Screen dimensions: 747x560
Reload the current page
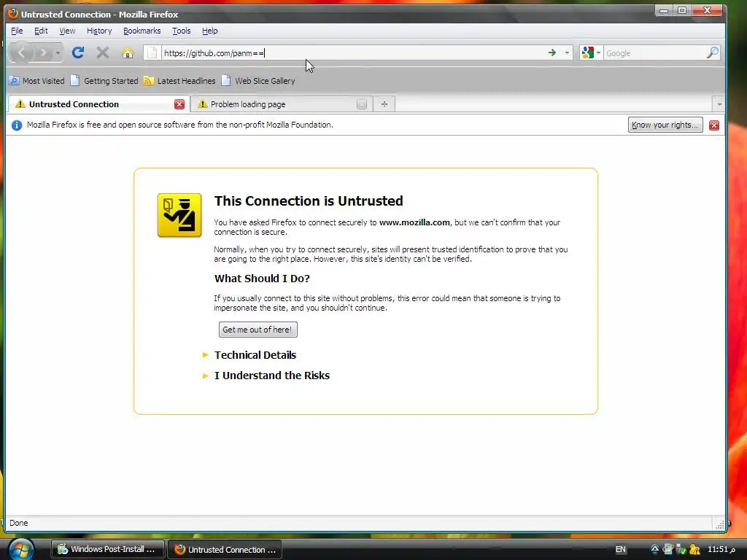[78, 52]
